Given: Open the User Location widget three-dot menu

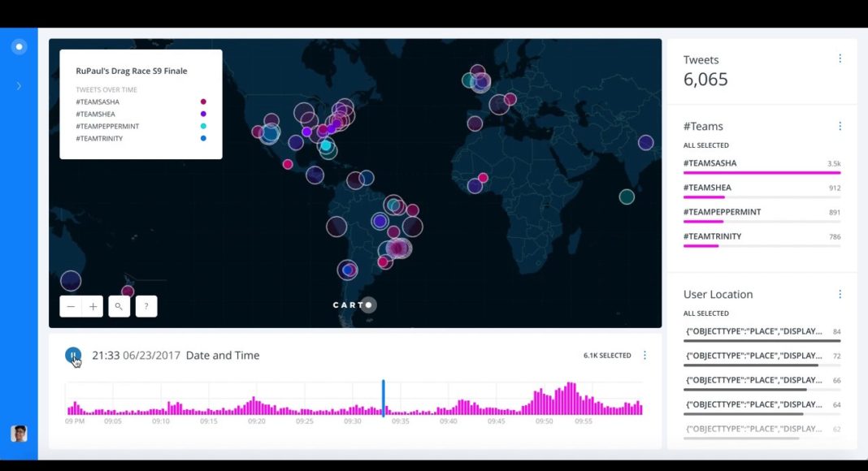Looking at the screenshot, I should point(840,294).
